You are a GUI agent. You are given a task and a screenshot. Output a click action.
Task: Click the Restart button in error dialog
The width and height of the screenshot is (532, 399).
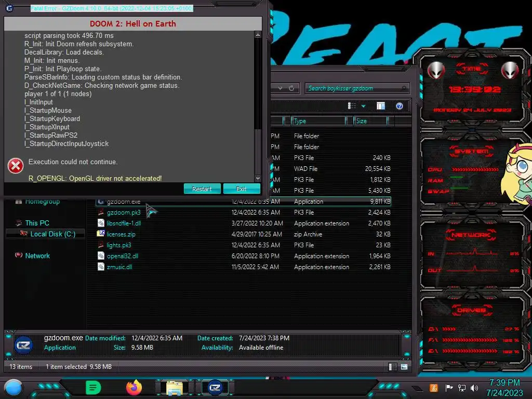click(x=202, y=189)
